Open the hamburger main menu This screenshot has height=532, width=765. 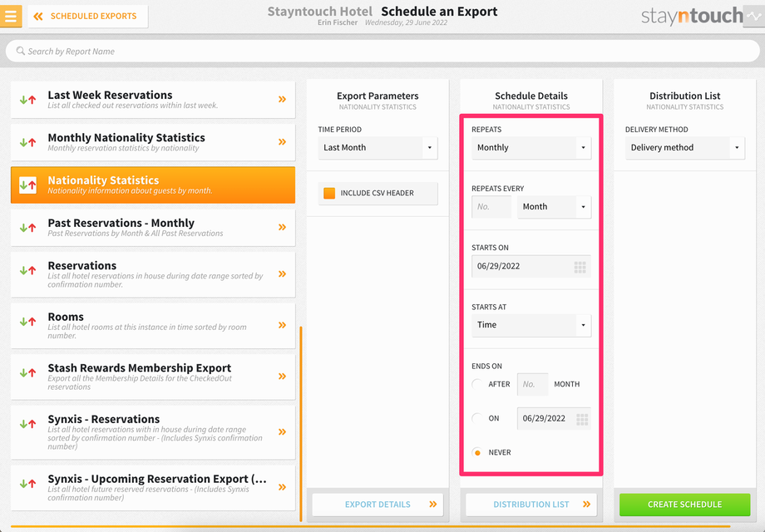point(11,16)
